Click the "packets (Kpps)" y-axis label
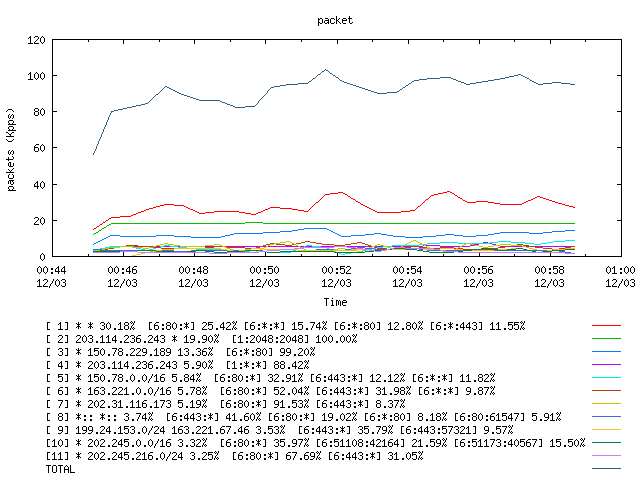This screenshot has width=640, height=480. pyautogui.click(x=11, y=150)
